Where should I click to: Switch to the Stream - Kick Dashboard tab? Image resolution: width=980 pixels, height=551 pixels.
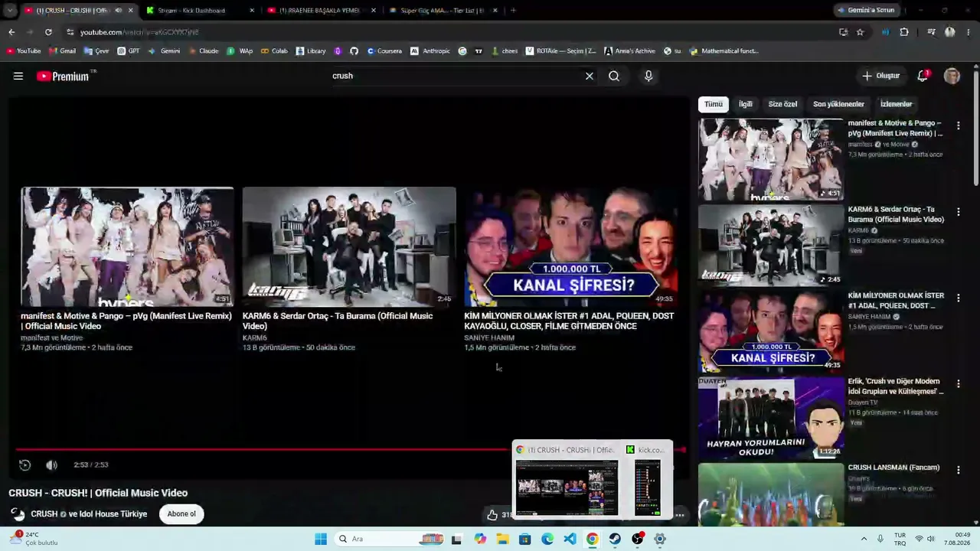click(199, 11)
